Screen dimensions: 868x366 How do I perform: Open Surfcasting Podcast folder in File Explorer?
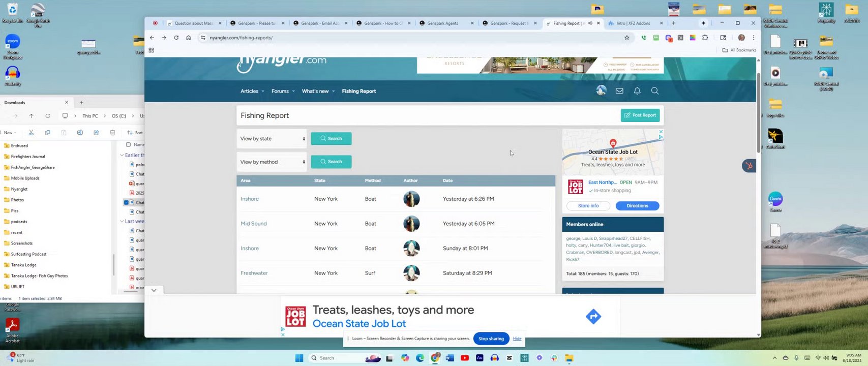tap(29, 254)
